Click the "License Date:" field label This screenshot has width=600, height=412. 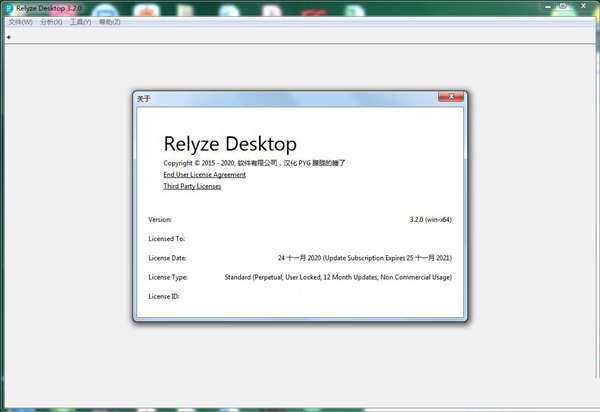point(167,257)
